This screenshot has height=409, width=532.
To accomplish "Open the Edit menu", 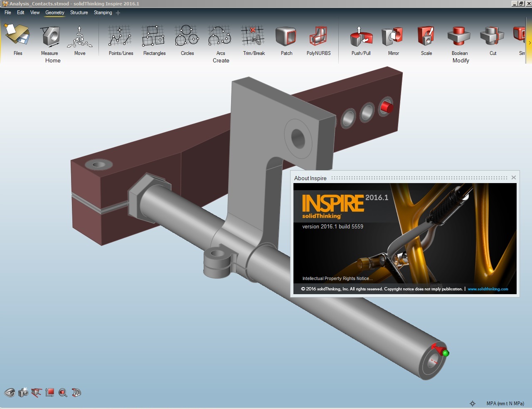I will pos(20,12).
